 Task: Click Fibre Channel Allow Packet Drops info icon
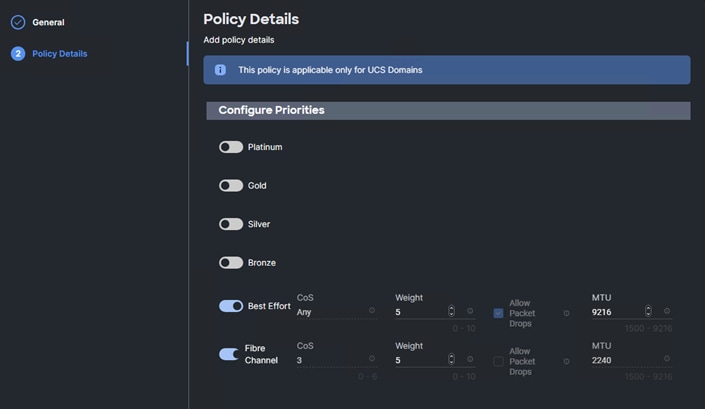click(567, 361)
